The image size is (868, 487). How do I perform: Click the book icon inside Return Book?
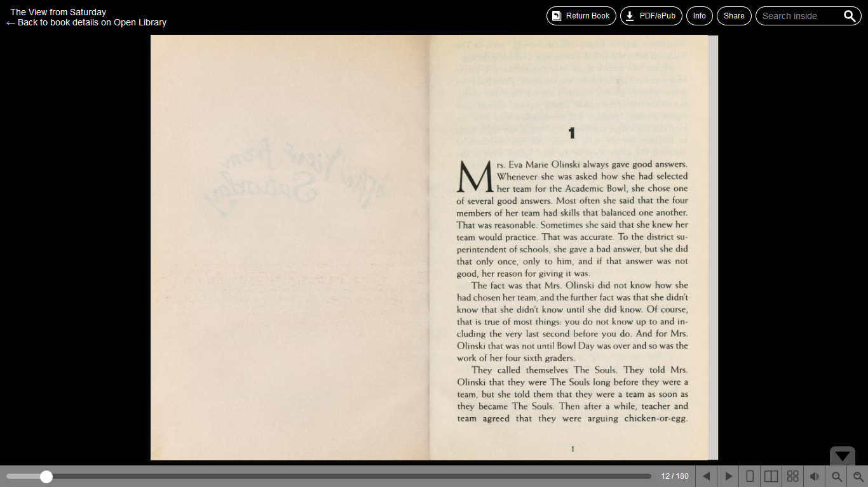[558, 15]
